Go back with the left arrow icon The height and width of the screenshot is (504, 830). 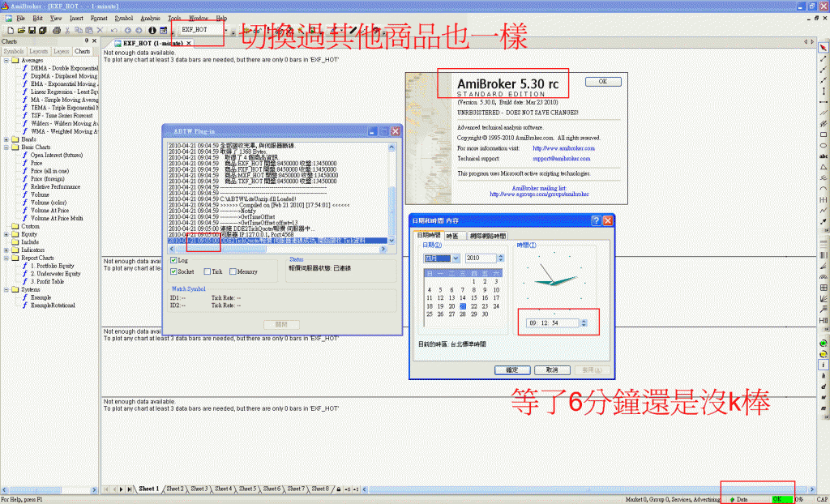click(127, 30)
